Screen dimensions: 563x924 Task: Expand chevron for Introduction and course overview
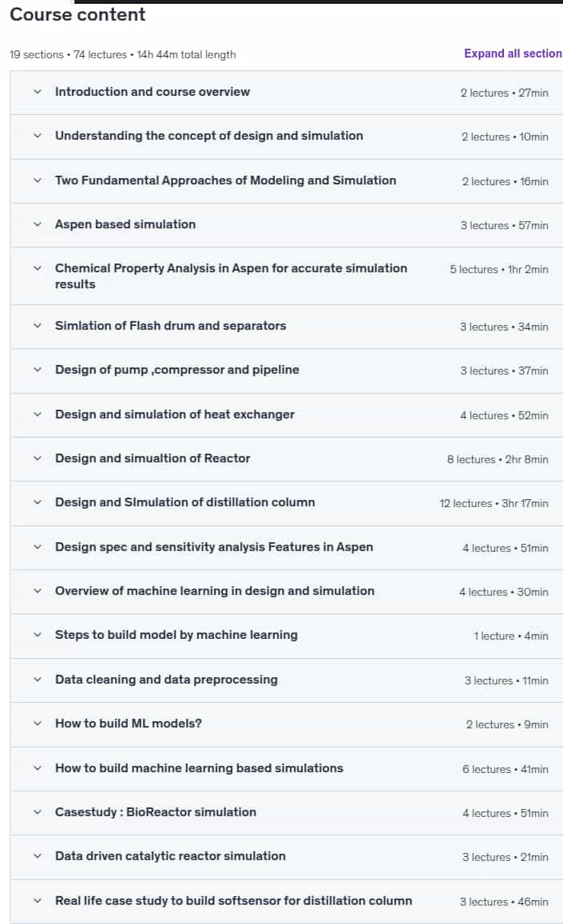(38, 92)
